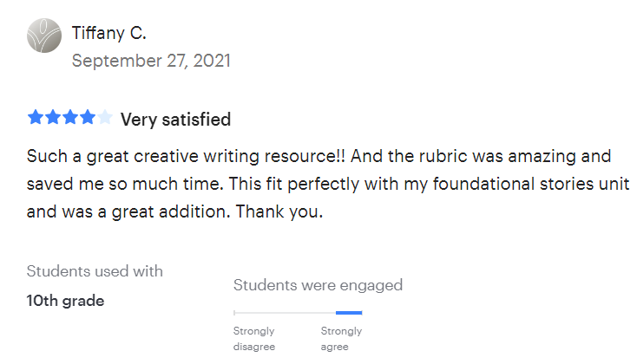Click the gray portion of engagement bar

click(286, 313)
